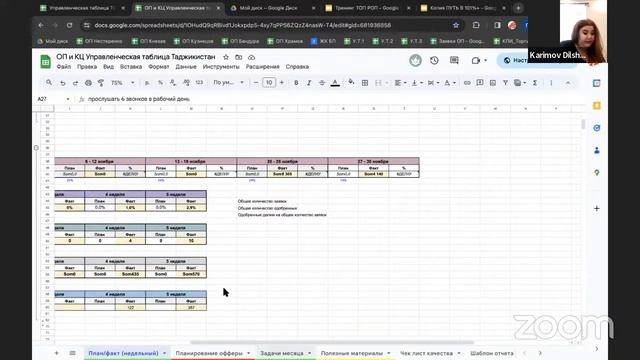Open the Расширения menu
640x360 pixels.
[262, 67]
